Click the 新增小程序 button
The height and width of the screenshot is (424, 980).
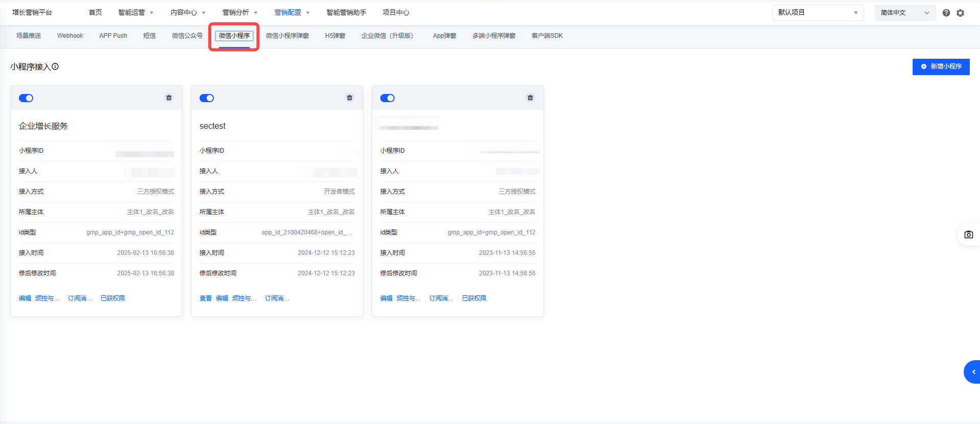[x=941, y=66]
